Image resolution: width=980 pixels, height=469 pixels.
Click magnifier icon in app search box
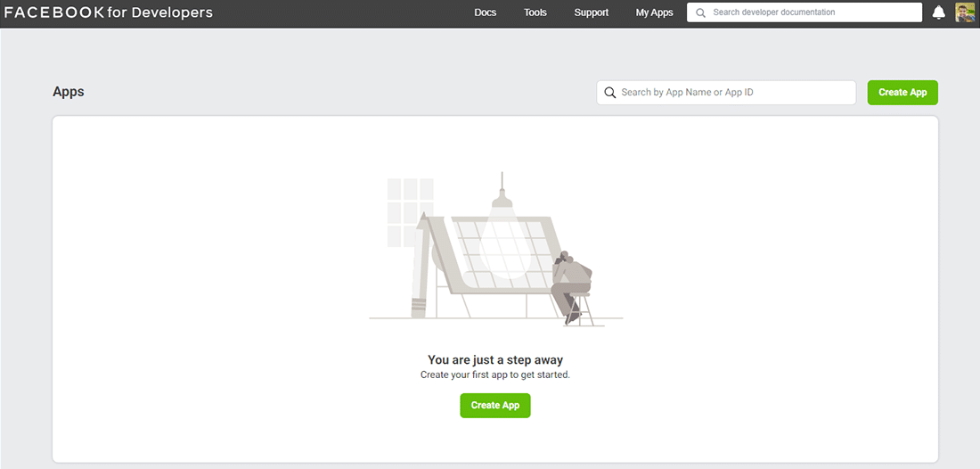tap(610, 93)
